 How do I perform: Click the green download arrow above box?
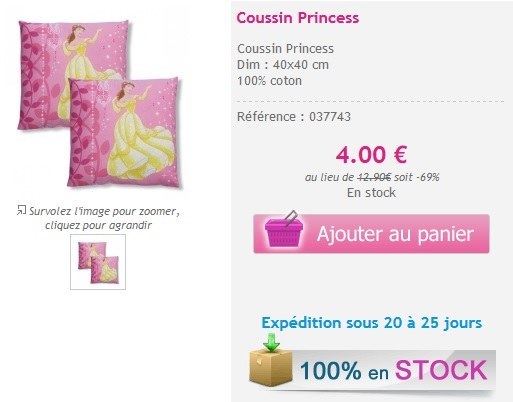(x=271, y=342)
